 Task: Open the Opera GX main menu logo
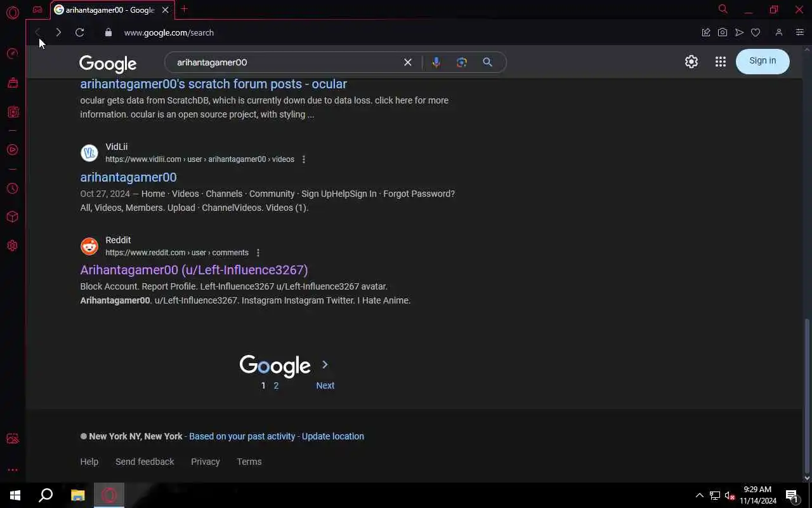click(x=12, y=12)
